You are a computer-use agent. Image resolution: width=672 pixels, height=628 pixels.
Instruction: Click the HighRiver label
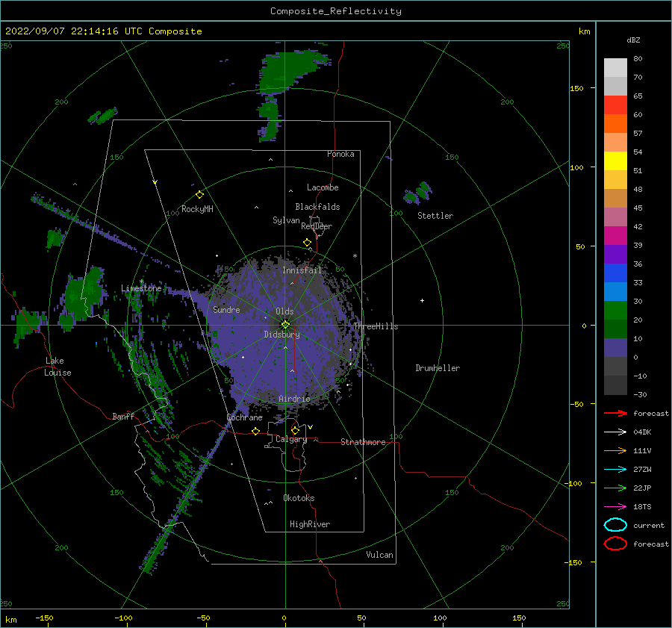click(310, 524)
